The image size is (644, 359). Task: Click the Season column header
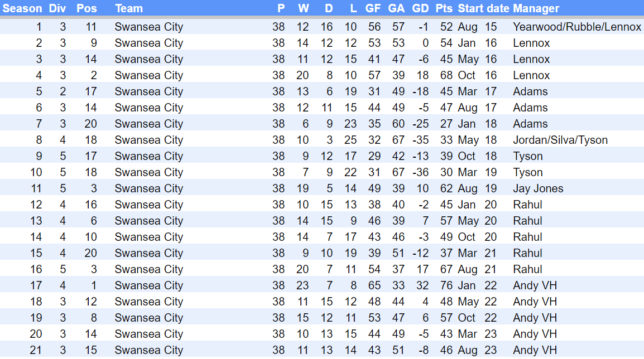22,8
